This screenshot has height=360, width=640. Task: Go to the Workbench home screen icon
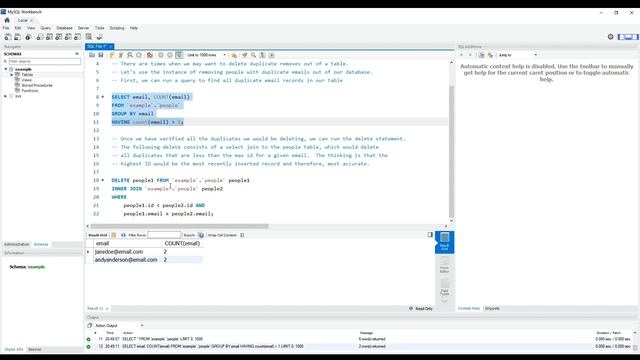pos(7,20)
